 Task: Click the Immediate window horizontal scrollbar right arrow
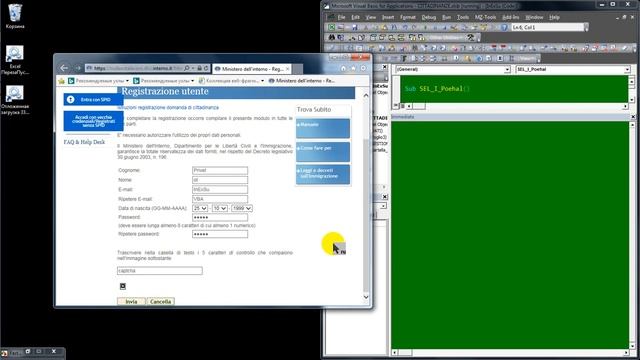(x=626, y=352)
